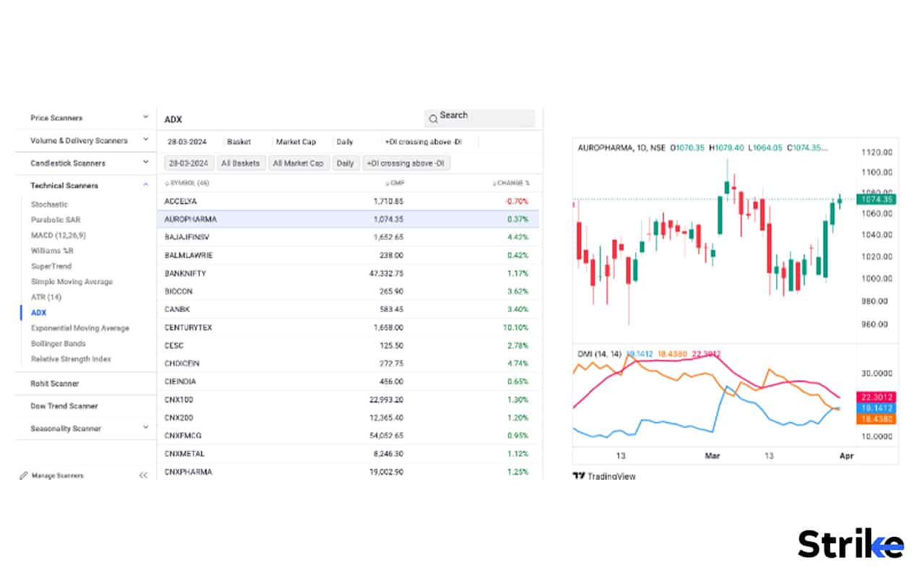Select the Bollinger Bands scanner
This screenshot has height=578, width=924.
58,344
